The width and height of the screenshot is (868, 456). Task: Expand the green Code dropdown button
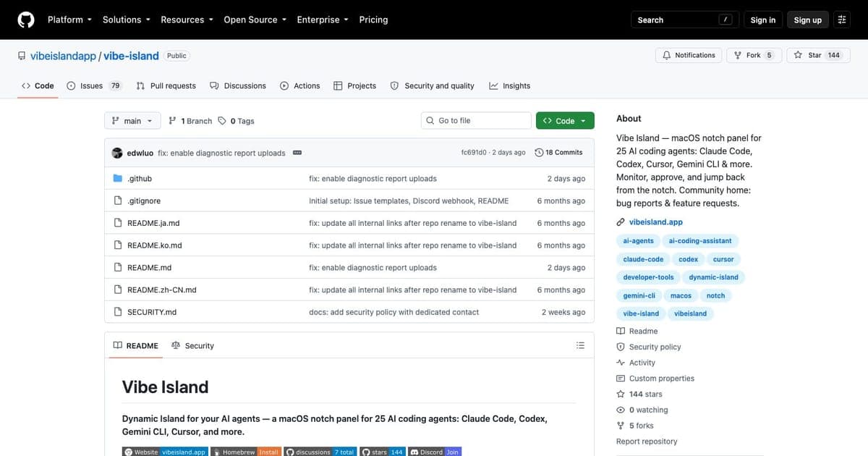[565, 121]
